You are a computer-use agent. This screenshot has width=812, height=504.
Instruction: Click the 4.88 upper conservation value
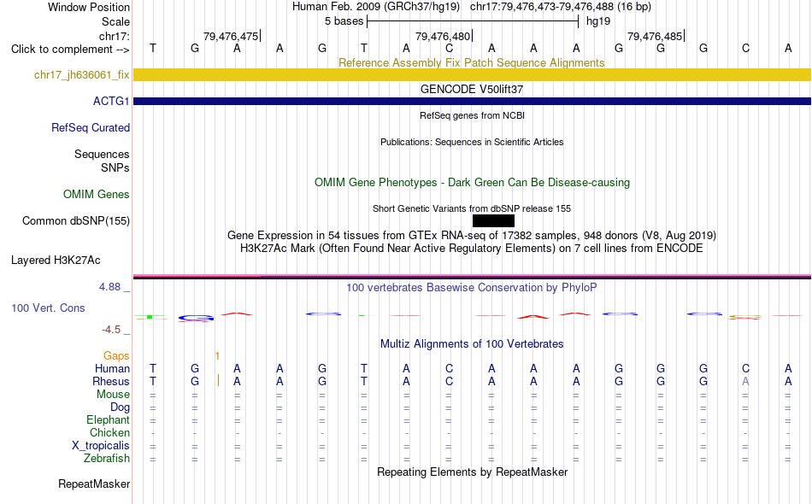[x=109, y=287]
